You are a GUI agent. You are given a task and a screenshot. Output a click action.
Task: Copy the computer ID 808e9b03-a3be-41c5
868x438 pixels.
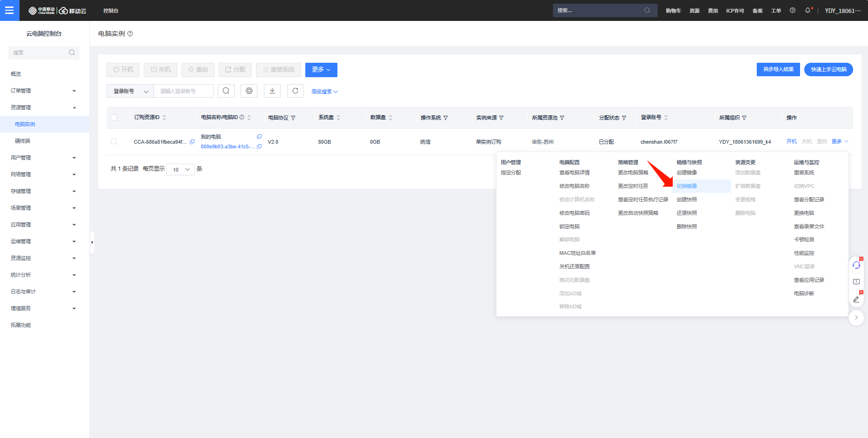[x=259, y=146]
